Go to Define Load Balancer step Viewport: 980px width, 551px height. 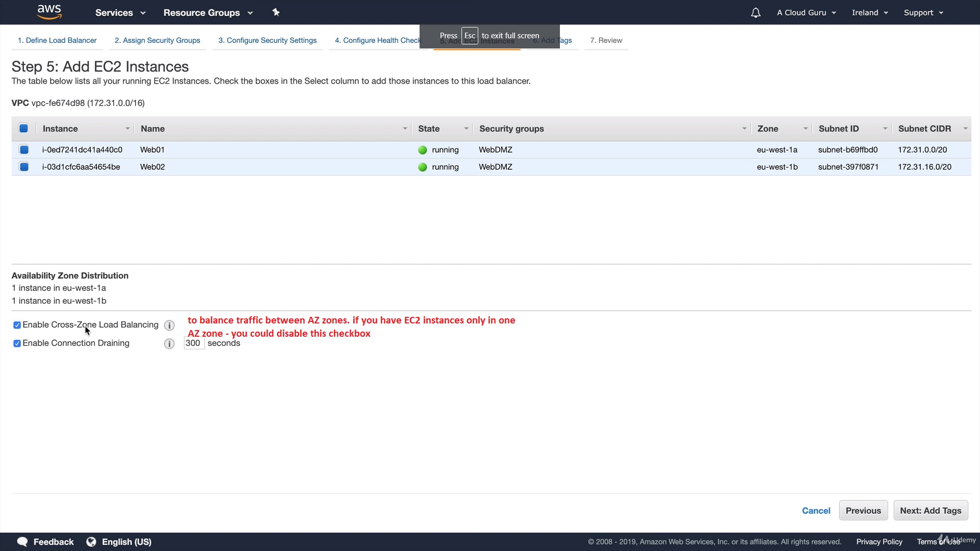coord(57,40)
